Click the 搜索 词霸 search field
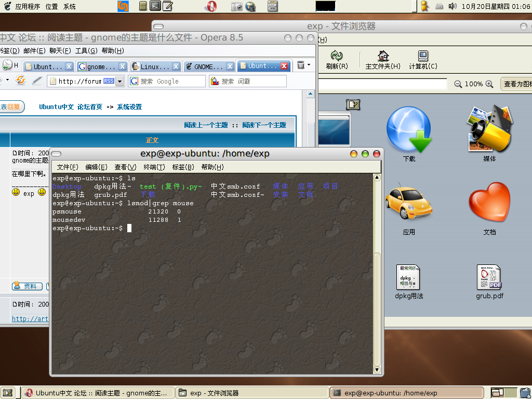Screen dimensions: 532x399 248,81
